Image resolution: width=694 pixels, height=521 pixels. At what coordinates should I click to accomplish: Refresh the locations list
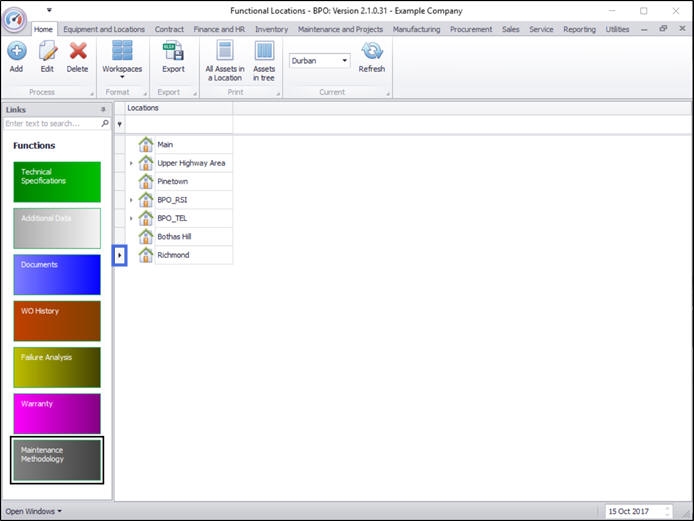[x=372, y=55]
